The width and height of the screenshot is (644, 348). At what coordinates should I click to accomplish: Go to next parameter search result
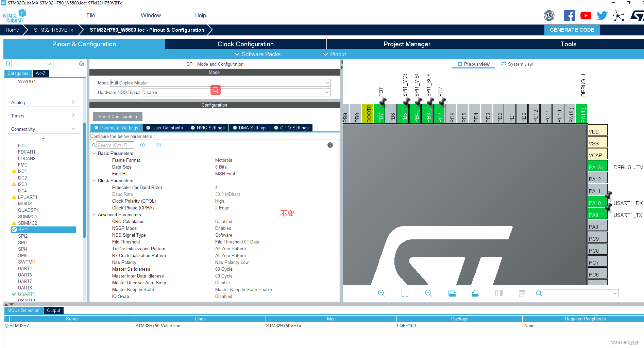point(159,145)
